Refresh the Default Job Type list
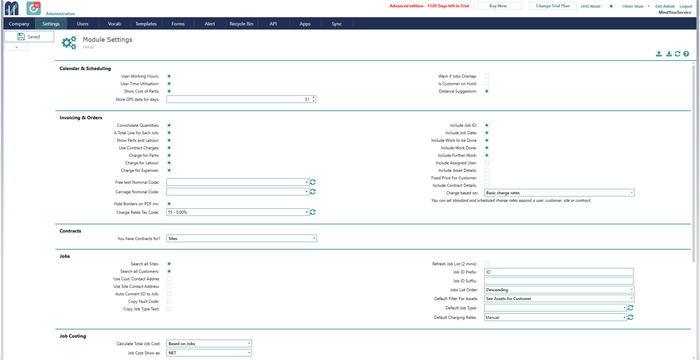Image resolution: width=700 pixels, height=360 pixels. (x=631, y=308)
